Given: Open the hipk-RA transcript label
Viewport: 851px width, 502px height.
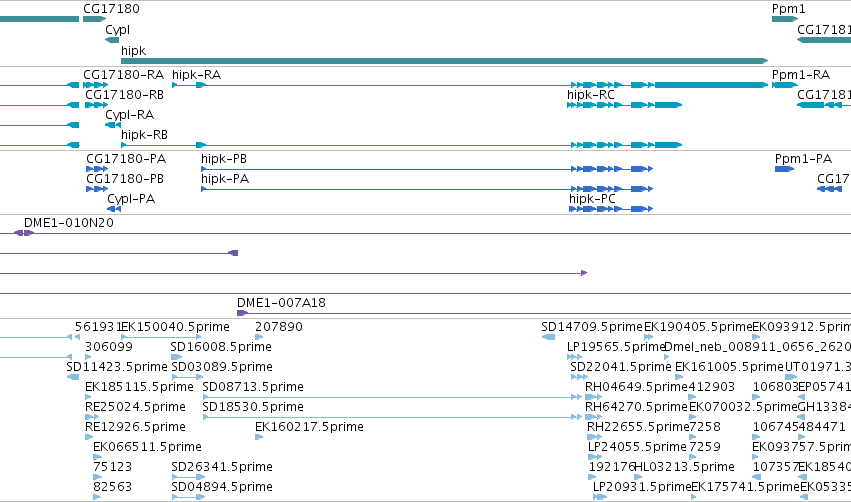Looking at the screenshot, I should coord(196,75).
